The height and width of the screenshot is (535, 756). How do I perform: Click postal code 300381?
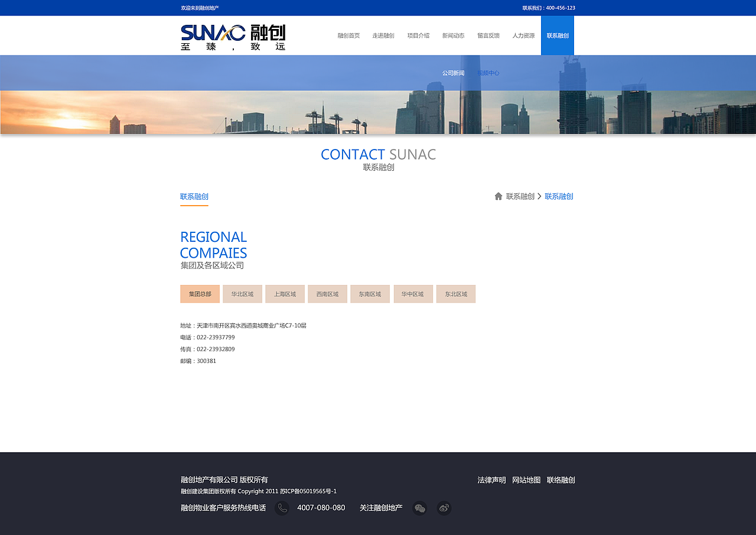(x=206, y=361)
